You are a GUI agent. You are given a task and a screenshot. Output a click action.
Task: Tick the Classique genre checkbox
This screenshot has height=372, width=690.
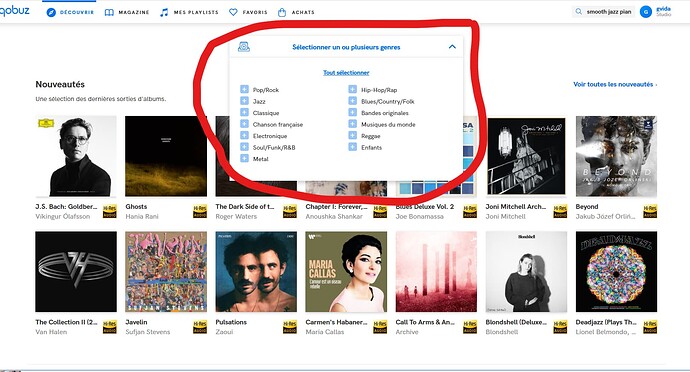click(x=244, y=112)
